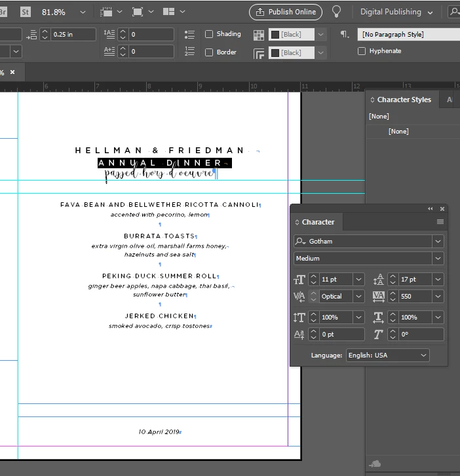460x476 pixels.
Task: Click the baseline shift icon
Action: coord(299,335)
